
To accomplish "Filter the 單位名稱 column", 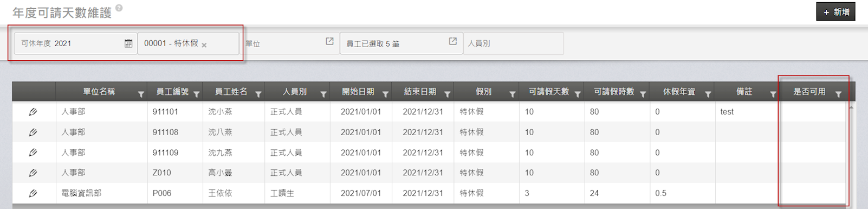I will click(141, 94).
